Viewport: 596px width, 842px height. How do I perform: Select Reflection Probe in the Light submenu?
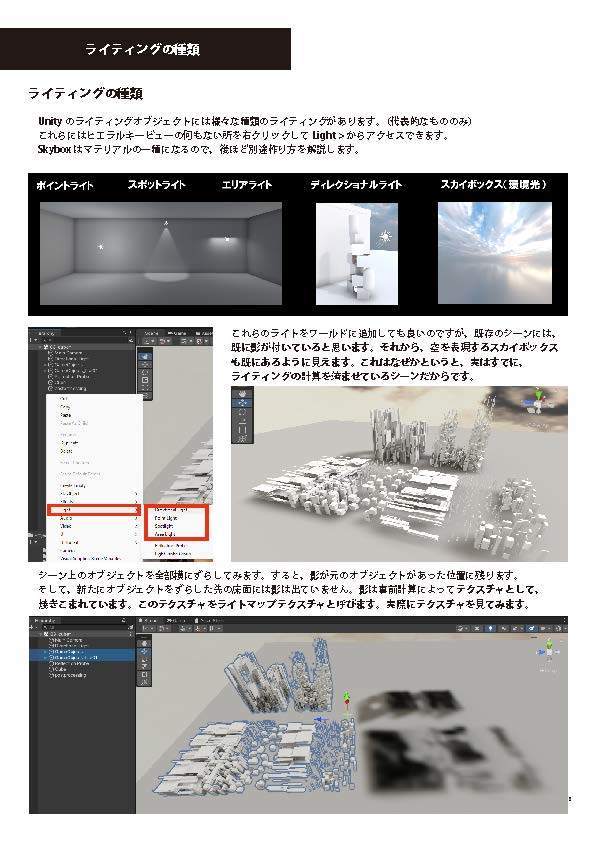click(x=170, y=545)
